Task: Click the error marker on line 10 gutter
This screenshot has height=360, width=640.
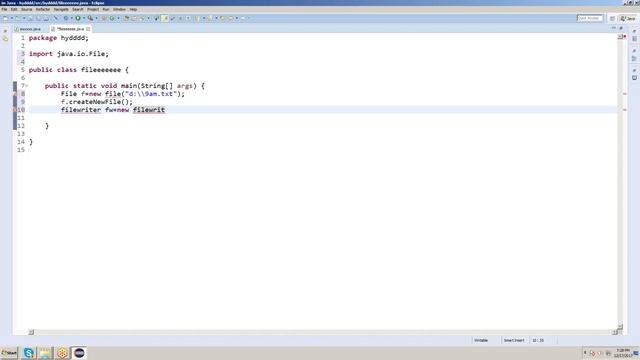Action: coord(15,110)
